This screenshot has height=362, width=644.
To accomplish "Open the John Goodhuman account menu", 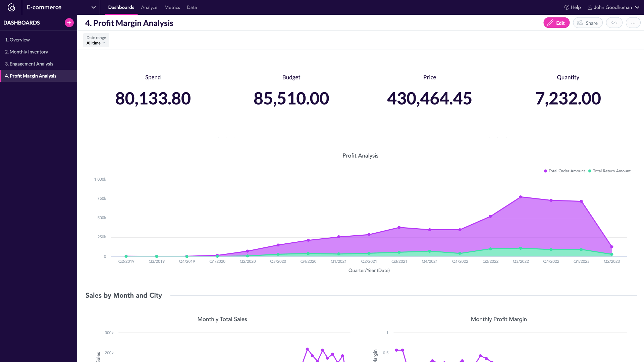I will 613,7.
